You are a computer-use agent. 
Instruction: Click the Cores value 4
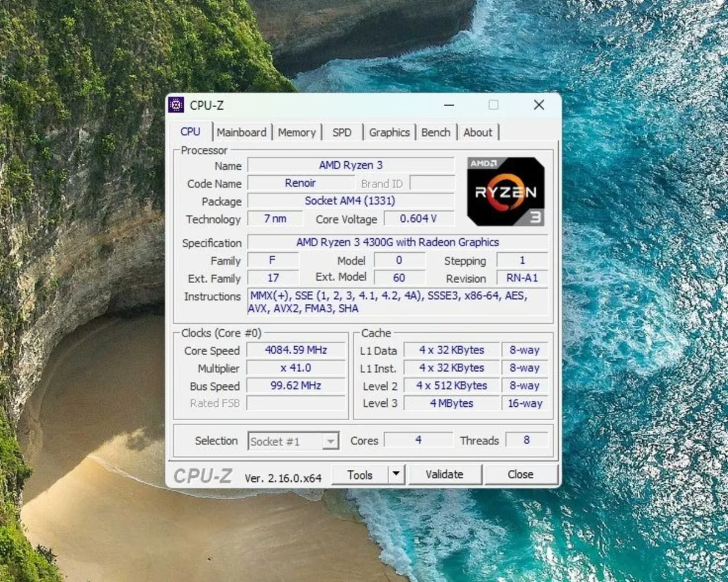[x=419, y=440]
